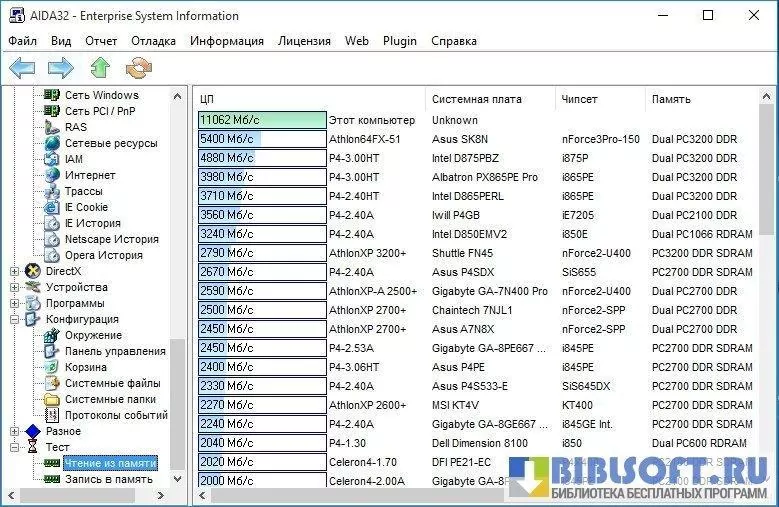Click the Back arrow toolbar icon
This screenshot has height=507, width=779.
[x=22, y=68]
